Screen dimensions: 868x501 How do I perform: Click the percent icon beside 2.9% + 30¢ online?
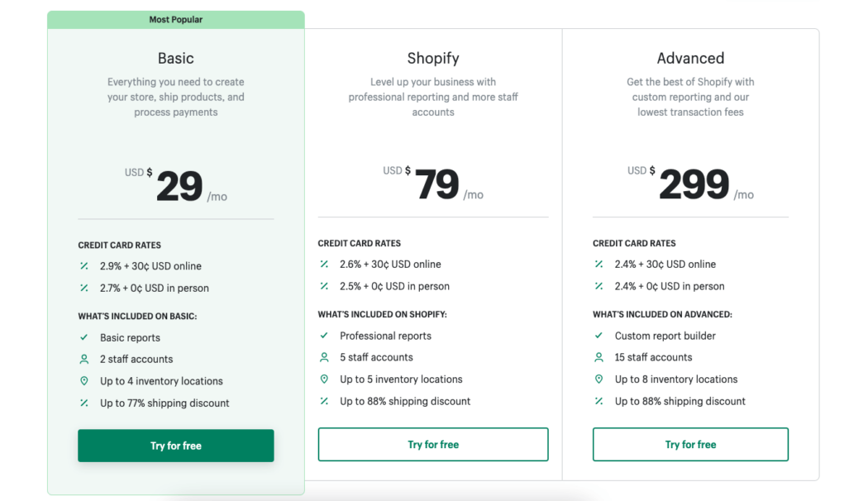click(84, 265)
